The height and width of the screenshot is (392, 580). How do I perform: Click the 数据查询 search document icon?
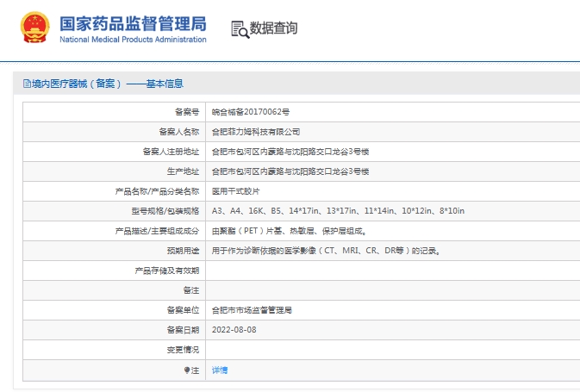[240, 29]
